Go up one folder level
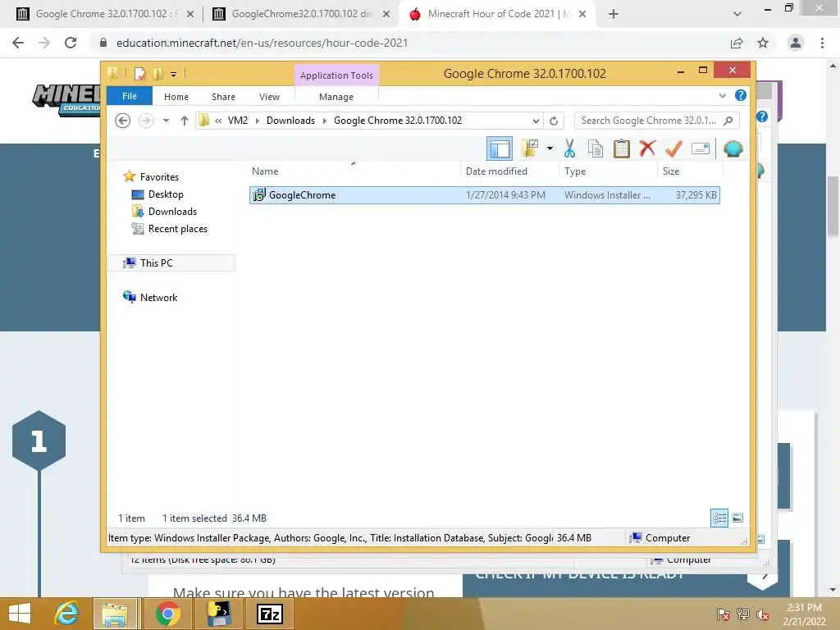Viewport: 840px width, 630px height. [x=185, y=121]
